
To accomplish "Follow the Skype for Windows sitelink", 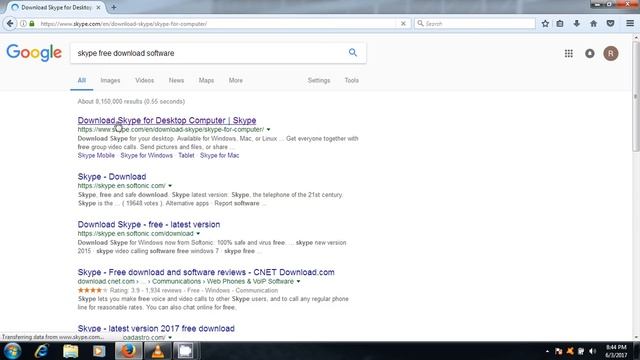I will pyautogui.click(x=147, y=156).
